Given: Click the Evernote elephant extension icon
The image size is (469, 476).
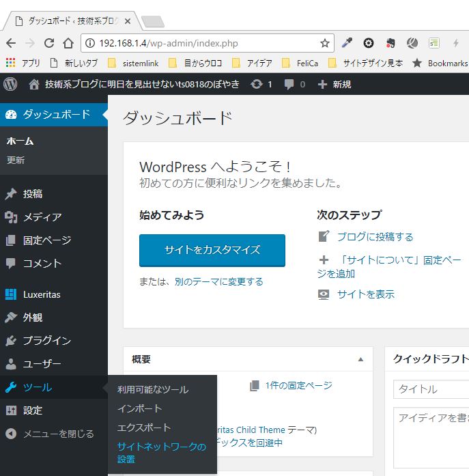Looking at the screenshot, I should tap(390, 43).
